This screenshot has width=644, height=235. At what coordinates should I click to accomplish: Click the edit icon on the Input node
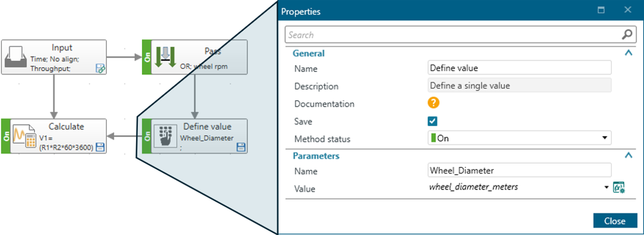(100, 69)
